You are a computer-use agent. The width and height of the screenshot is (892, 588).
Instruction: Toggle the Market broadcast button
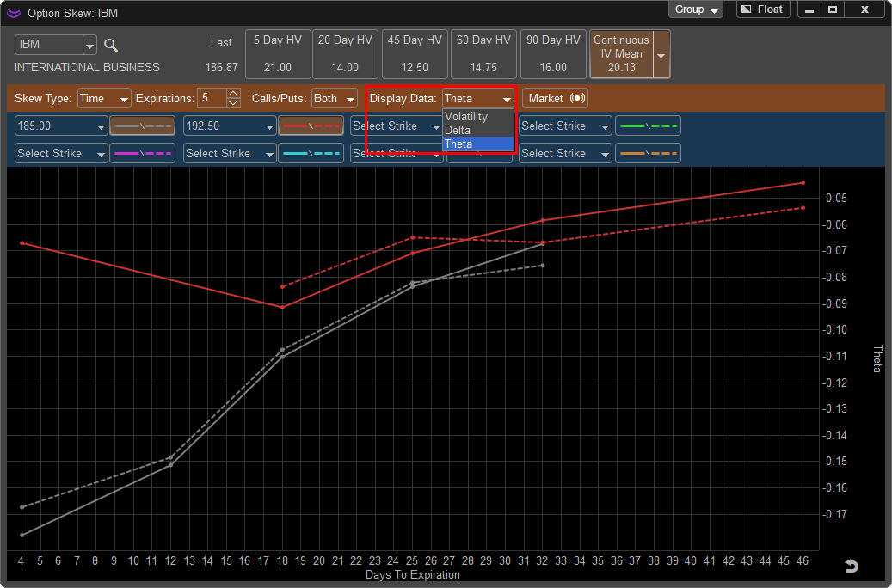[x=555, y=98]
